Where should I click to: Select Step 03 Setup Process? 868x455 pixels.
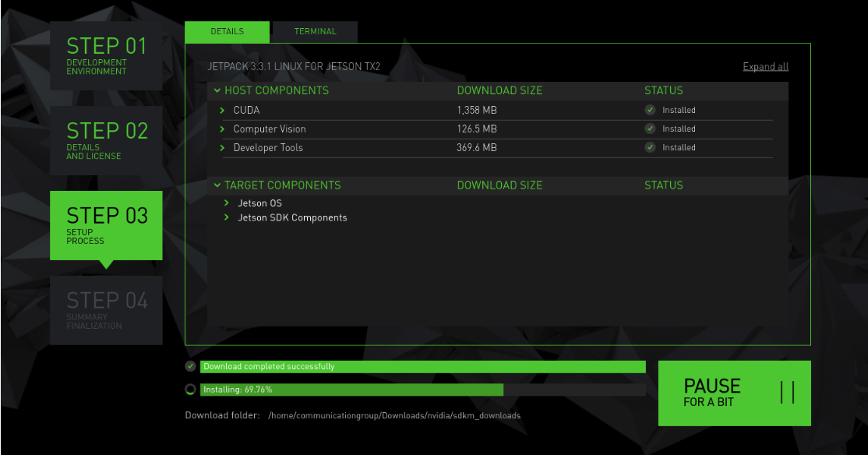tap(106, 225)
